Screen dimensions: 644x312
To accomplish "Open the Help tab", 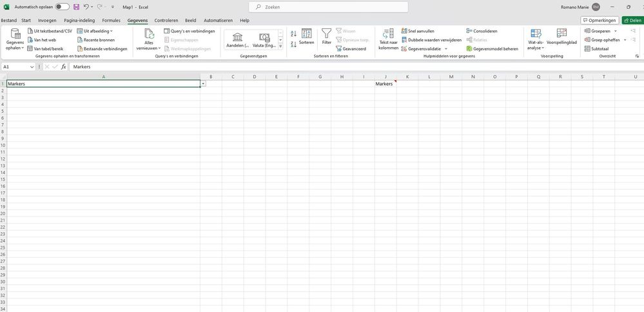I will [x=244, y=20].
